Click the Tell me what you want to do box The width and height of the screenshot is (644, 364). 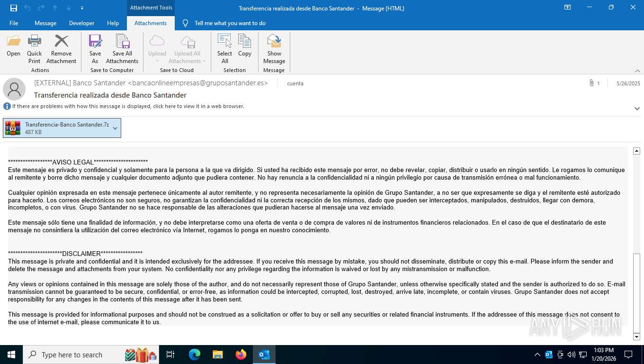tap(224, 23)
